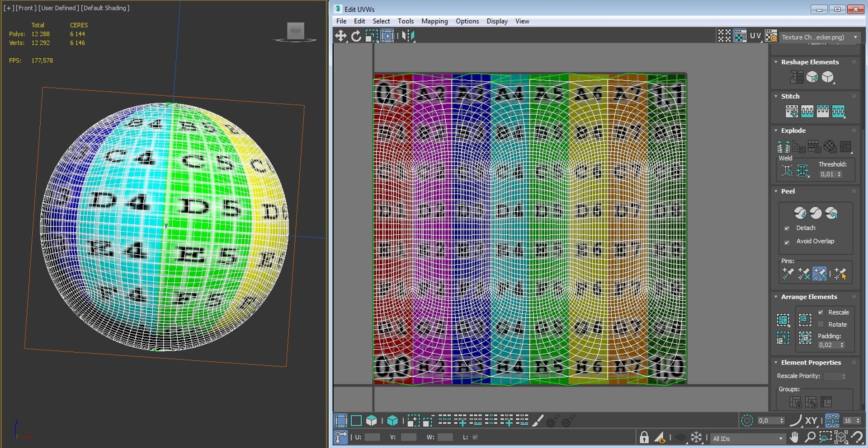This screenshot has width=868, height=448.
Task: Enable the Rotate checkbox
Action: click(x=821, y=324)
